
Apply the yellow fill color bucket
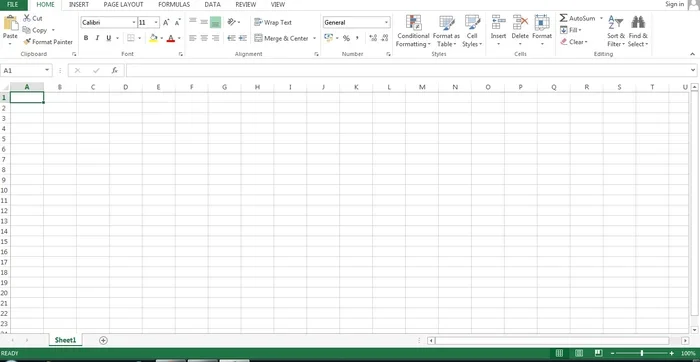(154, 38)
